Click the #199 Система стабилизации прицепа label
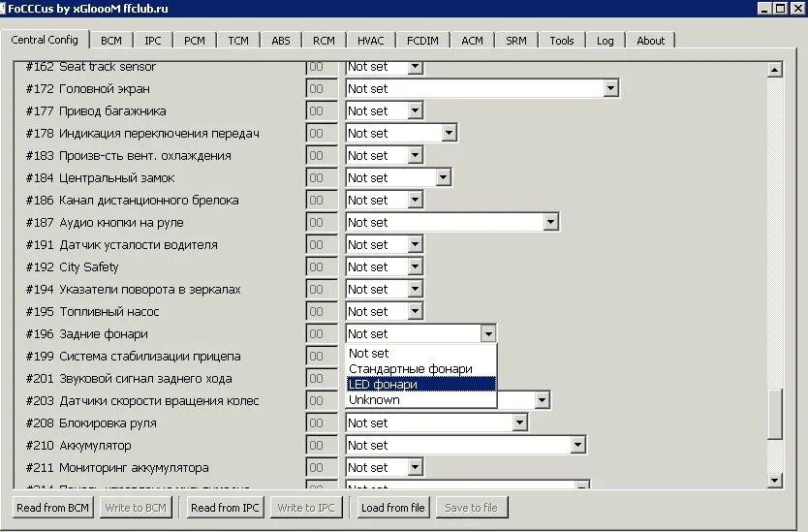The width and height of the screenshot is (808, 532). [133, 357]
